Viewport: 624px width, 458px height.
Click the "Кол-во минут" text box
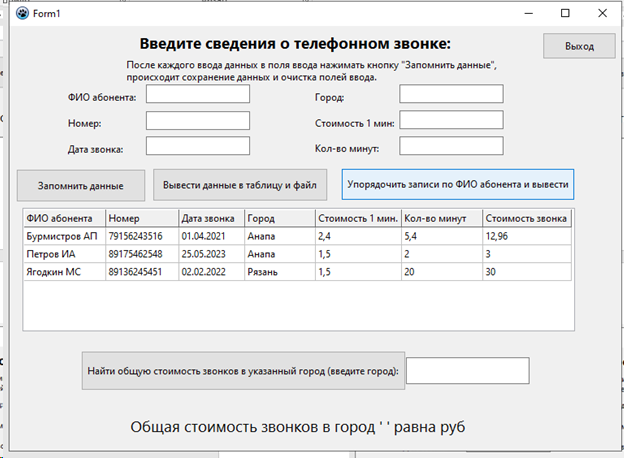coord(451,146)
